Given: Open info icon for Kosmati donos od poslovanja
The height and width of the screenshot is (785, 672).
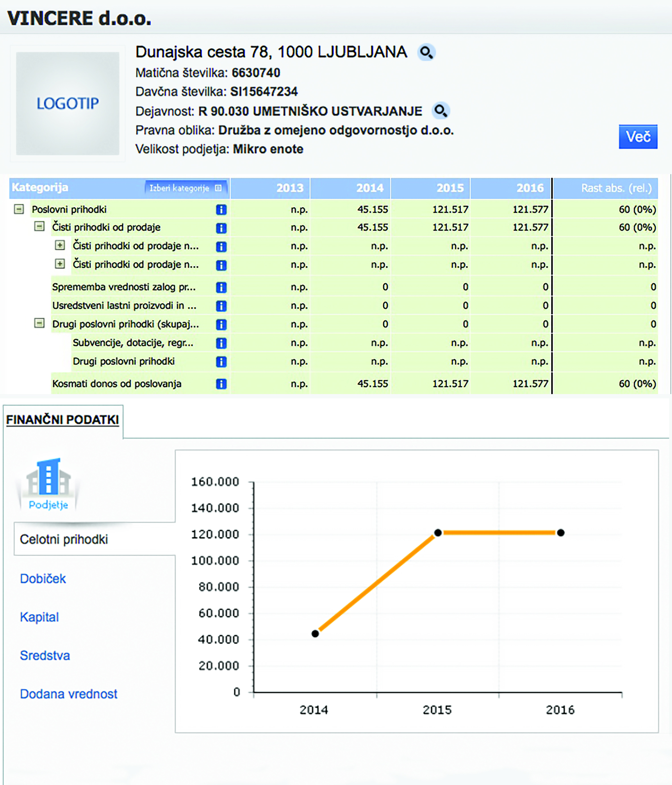Looking at the screenshot, I should tap(221, 384).
